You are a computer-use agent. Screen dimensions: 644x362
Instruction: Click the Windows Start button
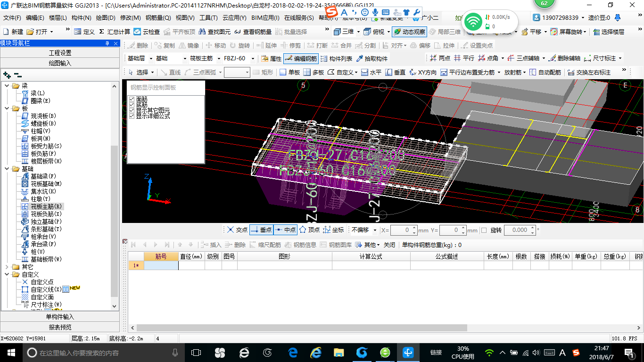coord(10,353)
